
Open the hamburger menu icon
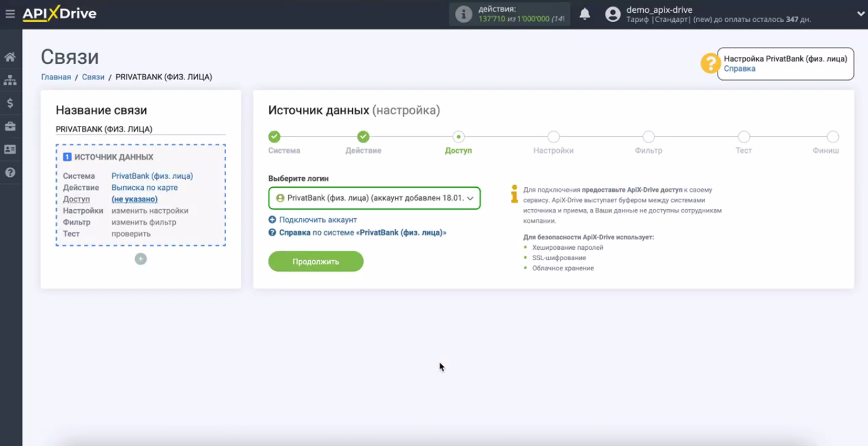pos(10,14)
